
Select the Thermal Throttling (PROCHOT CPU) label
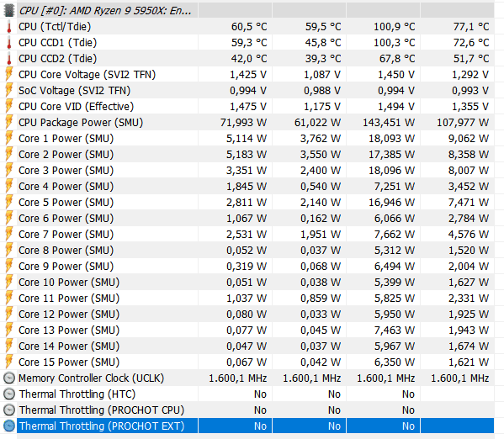(x=102, y=410)
